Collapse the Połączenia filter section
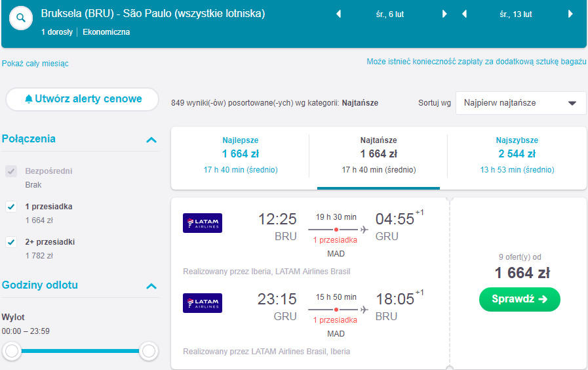 coord(151,140)
